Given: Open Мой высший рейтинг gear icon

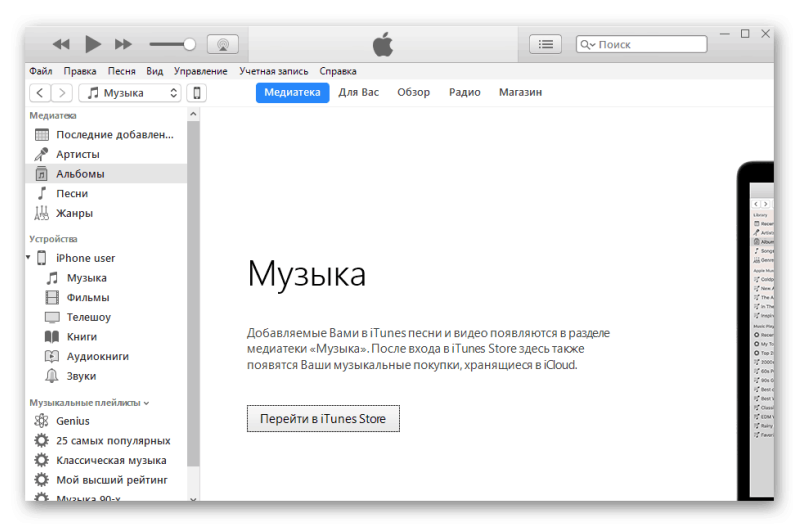Looking at the screenshot, I should pos(41,480).
